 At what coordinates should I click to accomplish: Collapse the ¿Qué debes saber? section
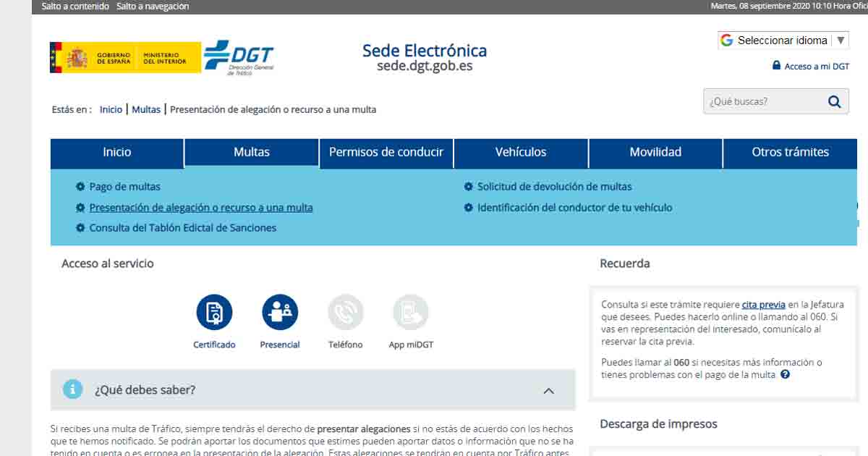tap(548, 390)
